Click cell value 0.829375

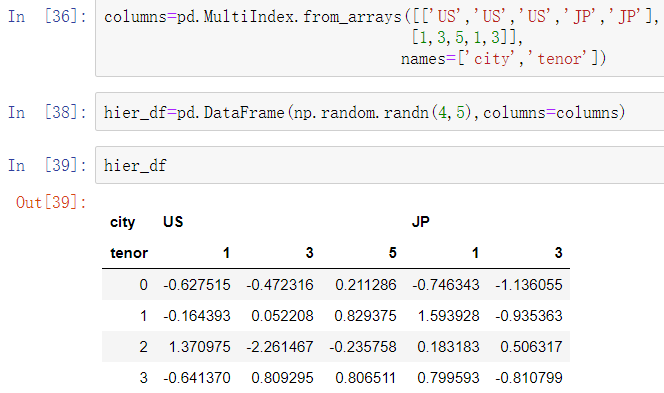[365, 316]
